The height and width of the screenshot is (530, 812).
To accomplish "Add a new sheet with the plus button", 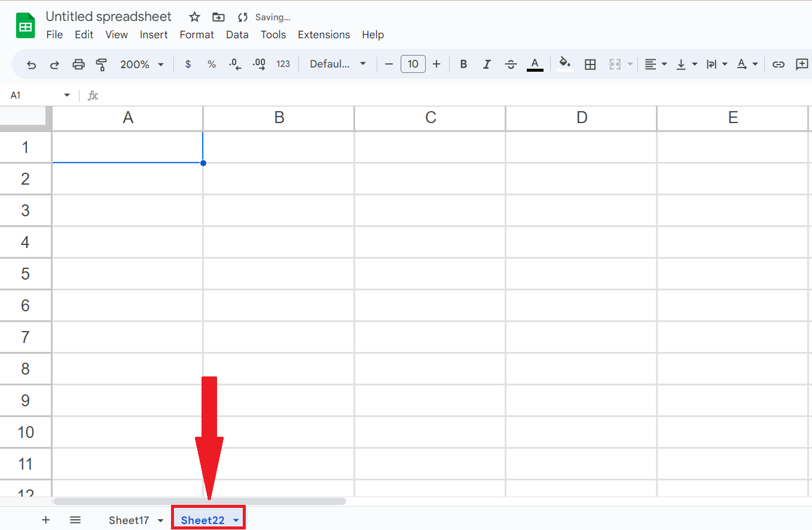I will (46, 519).
